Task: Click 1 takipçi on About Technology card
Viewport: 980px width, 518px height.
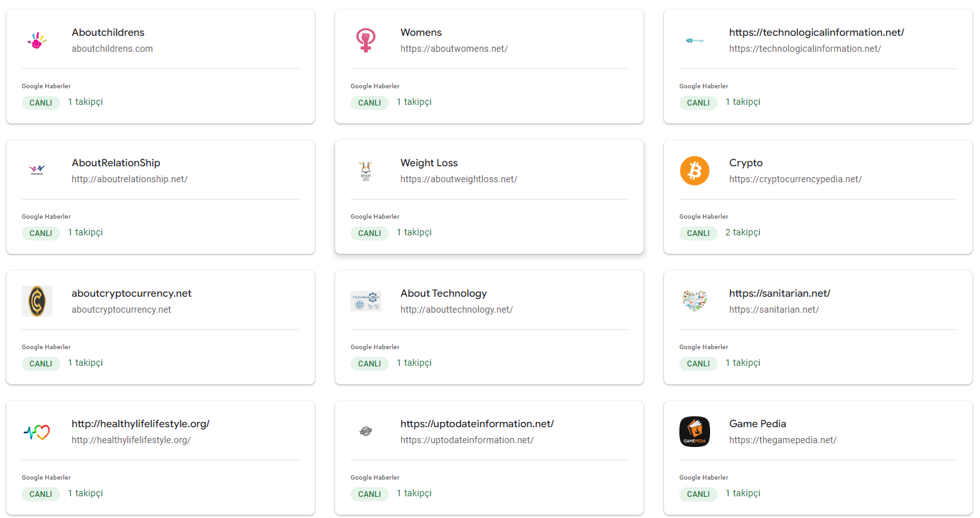Action: pyautogui.click(x=414, y=363)
